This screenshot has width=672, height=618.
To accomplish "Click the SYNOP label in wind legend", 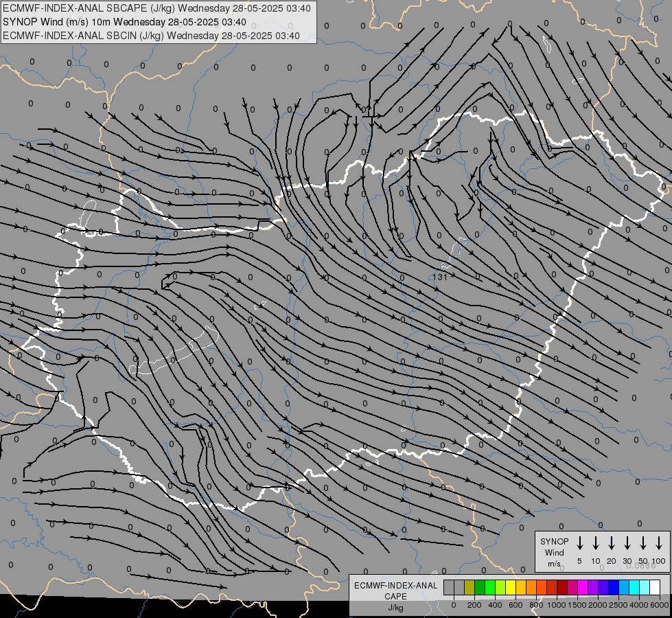I will [x=554, y=542].
